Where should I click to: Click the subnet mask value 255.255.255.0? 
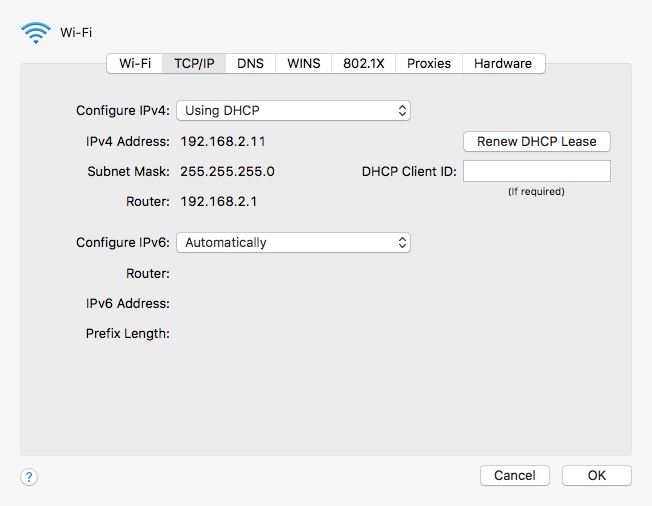point(227,172)
